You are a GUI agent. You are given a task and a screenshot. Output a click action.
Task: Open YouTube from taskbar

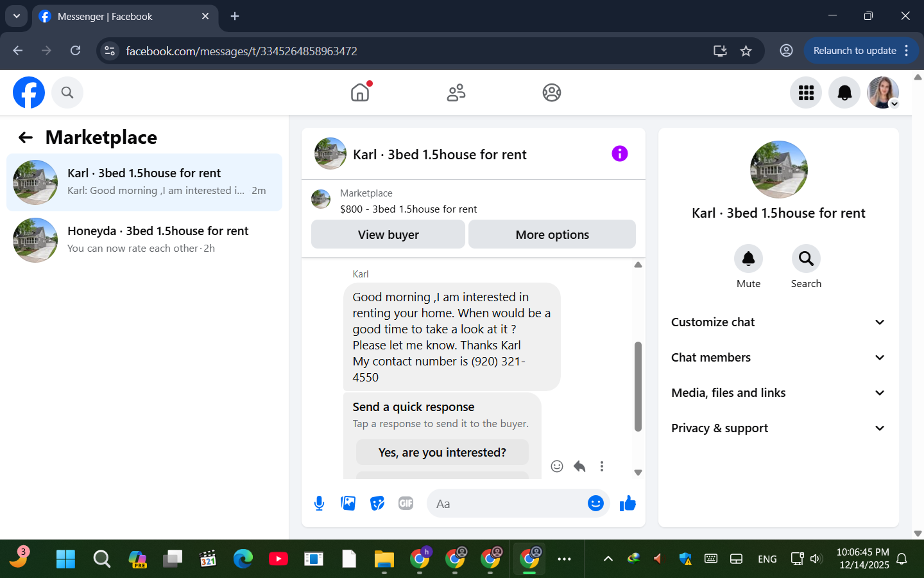click(x=278, y=559)
